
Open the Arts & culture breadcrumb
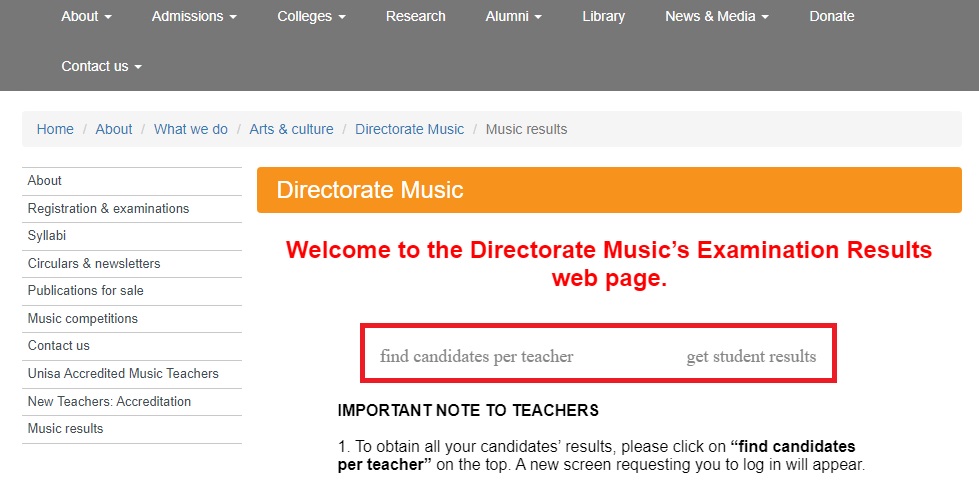pos(291,129)
